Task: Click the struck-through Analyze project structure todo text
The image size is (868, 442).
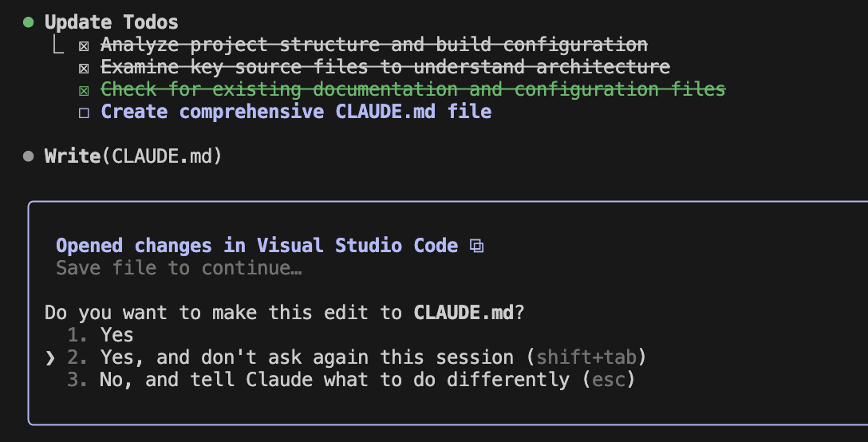Action: pyautogui.click(x=374, y=45)
